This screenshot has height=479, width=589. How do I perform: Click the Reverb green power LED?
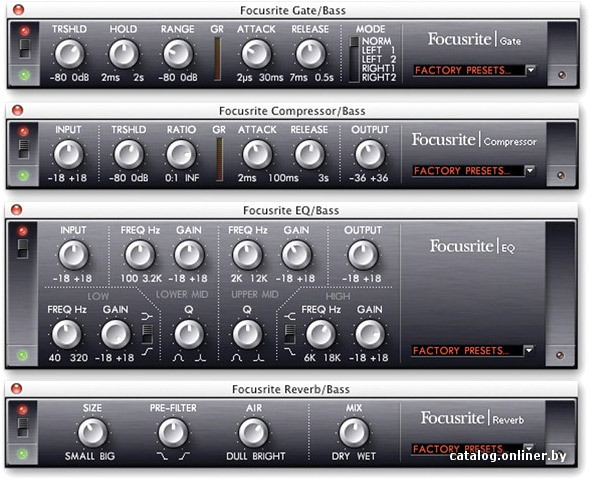coord(23,454)
